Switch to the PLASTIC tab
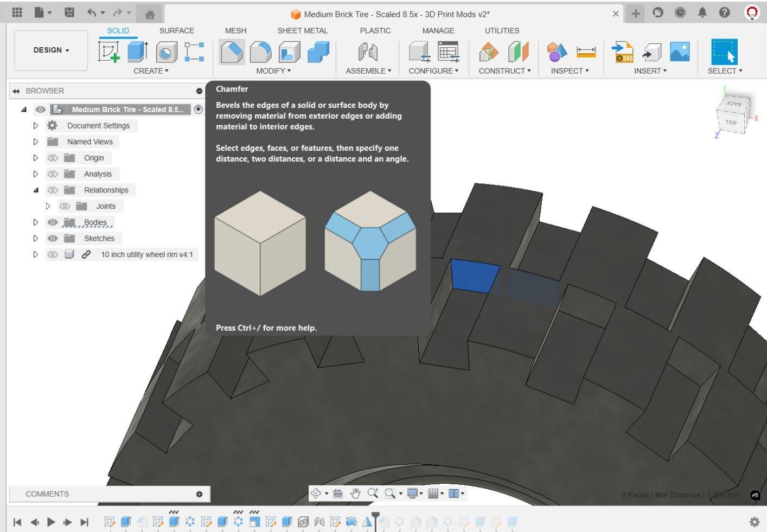This screenshot has height=532, width=767. point(375,31)
